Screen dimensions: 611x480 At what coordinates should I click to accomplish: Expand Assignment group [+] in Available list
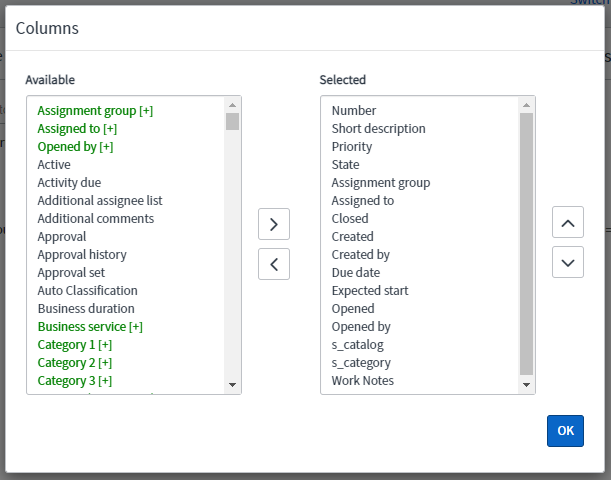point(95,111)
